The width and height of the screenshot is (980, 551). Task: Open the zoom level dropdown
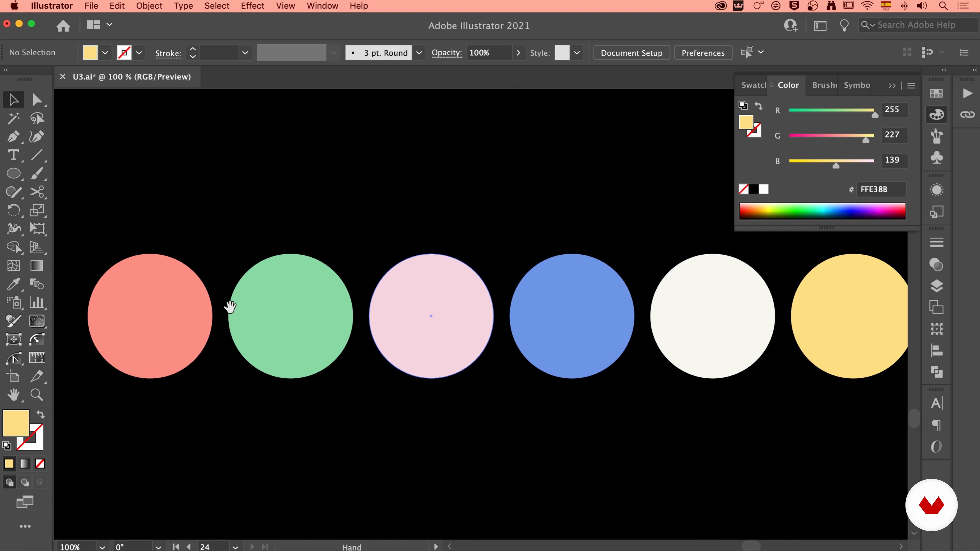coord(102,547)
